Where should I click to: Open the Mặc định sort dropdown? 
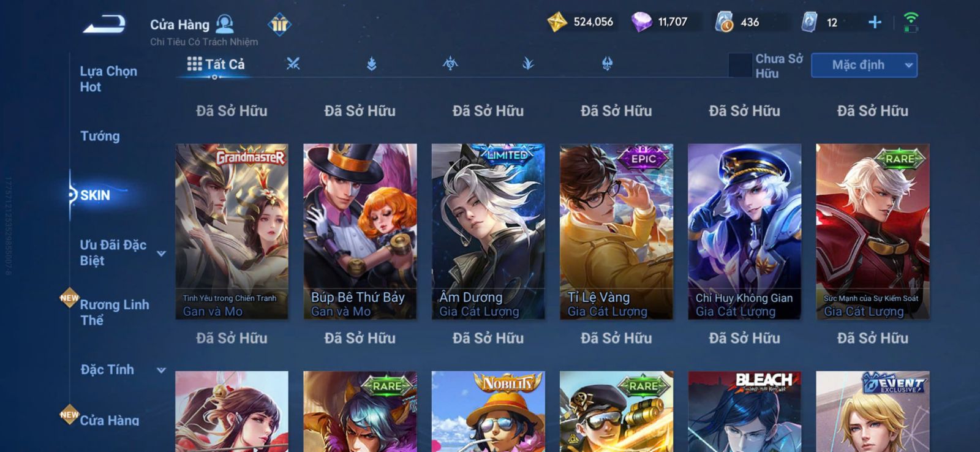[x=864, y=65]
